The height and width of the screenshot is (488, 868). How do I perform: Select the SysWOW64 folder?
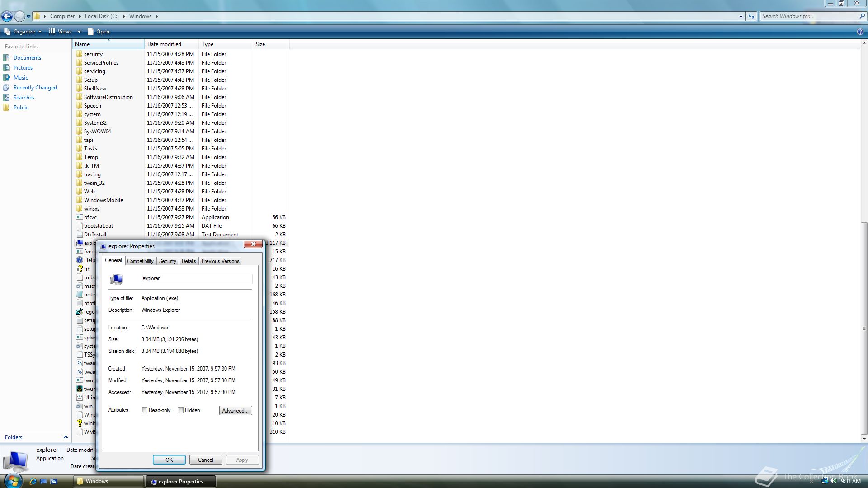tap(98, 131)
